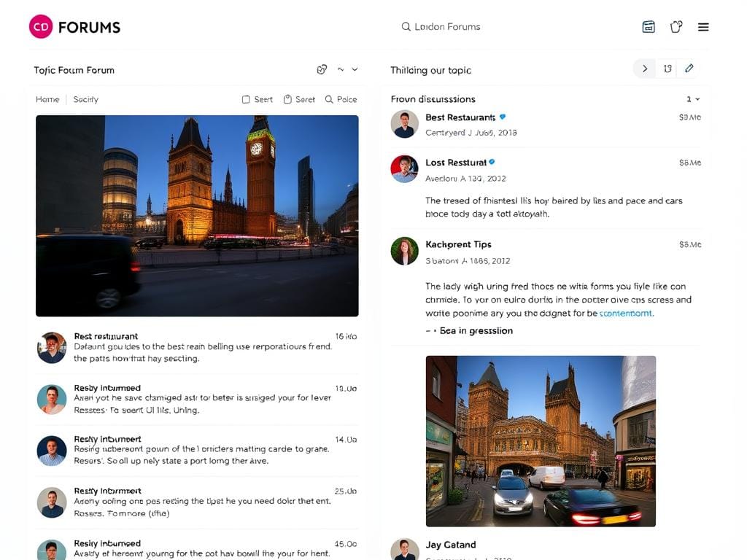This screenshot has width=747, height=560.
Task: Open the Forum discussions sort dropdown
Action: coord(693,99)
